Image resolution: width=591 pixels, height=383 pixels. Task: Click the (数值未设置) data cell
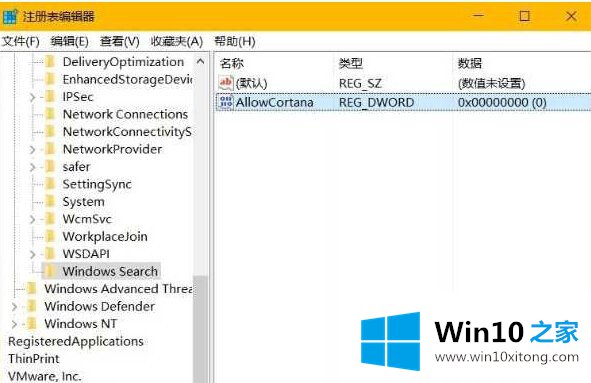pyautogui.click(x=491, y=83)
